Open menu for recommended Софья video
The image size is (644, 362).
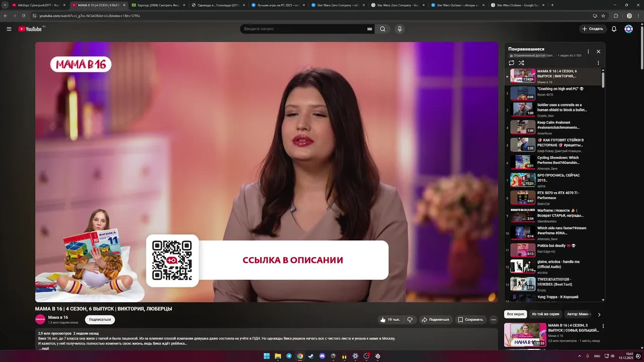click(603, 326)
